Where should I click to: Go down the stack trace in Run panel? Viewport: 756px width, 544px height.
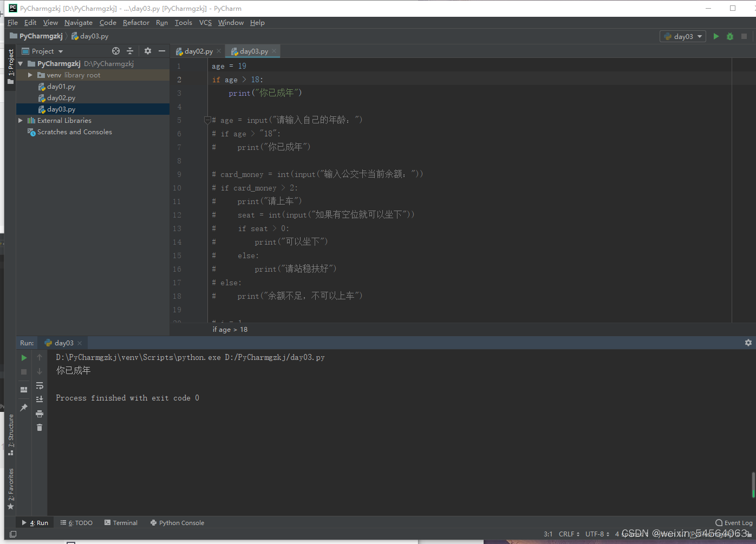tap(40, 371)
